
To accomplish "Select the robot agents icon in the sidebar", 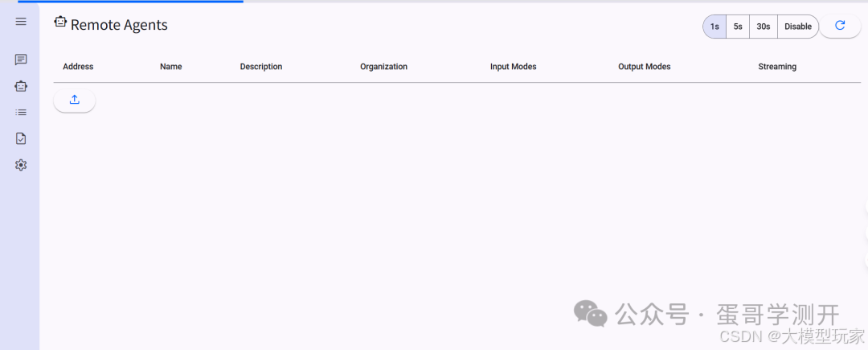I will tap(21, 86).
